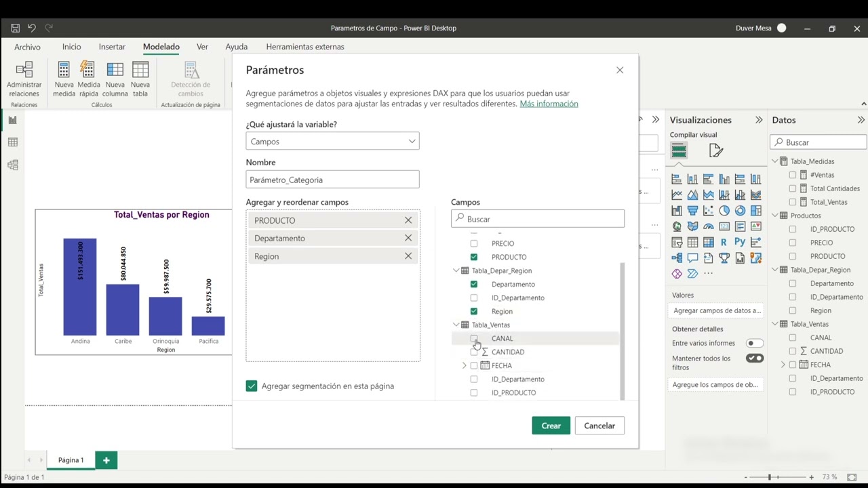Select the pie chart visual

point(724,210)
